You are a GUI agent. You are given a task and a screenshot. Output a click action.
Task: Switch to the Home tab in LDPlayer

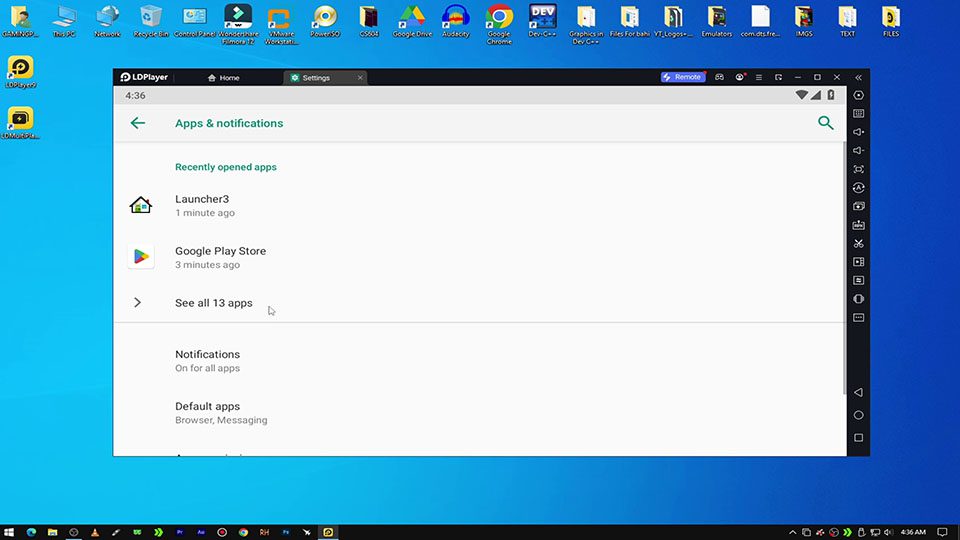coord(223,78)
